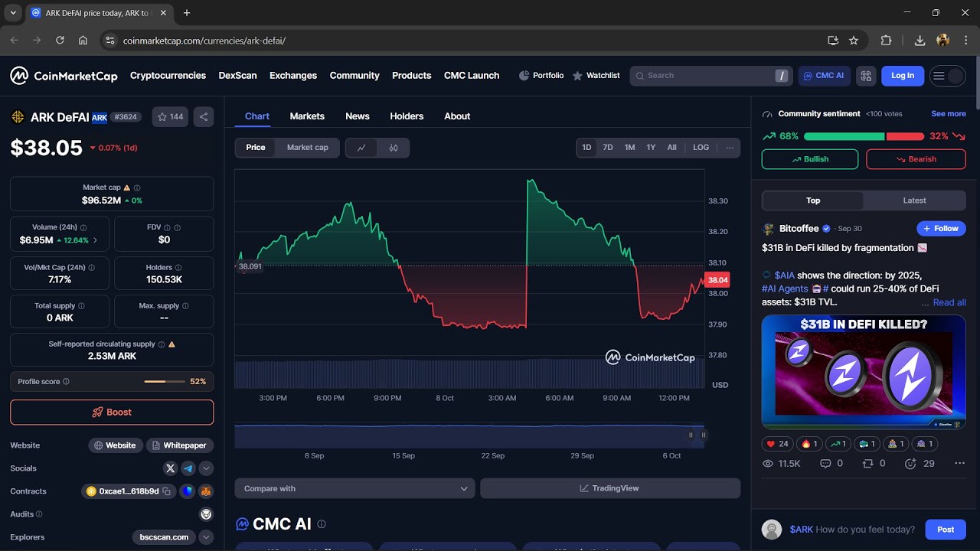This screenshot has height=551, width=980.
Task: Click the browser bookmark star icon
Action: (854, 41)
